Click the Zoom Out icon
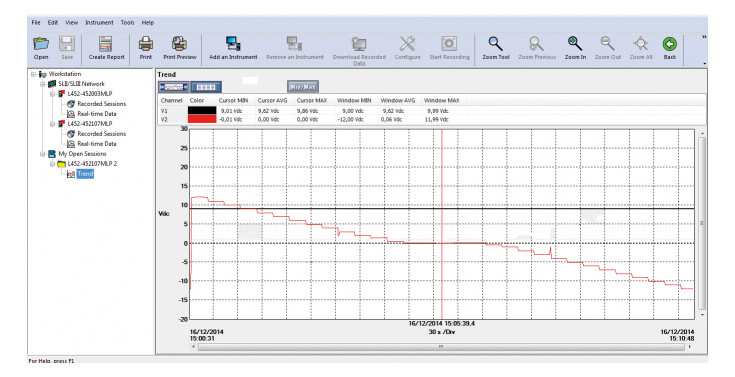The width and height of the screenshot is (735, 377). 608,44
